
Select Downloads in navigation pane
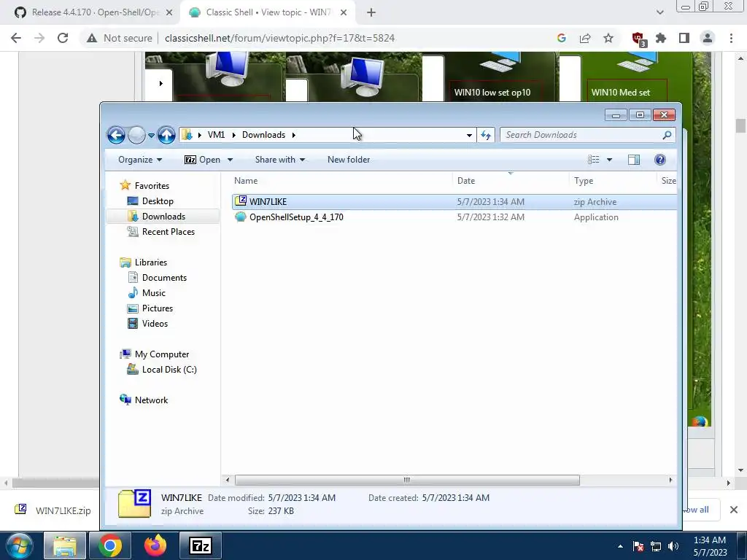[x=163, y=216]
